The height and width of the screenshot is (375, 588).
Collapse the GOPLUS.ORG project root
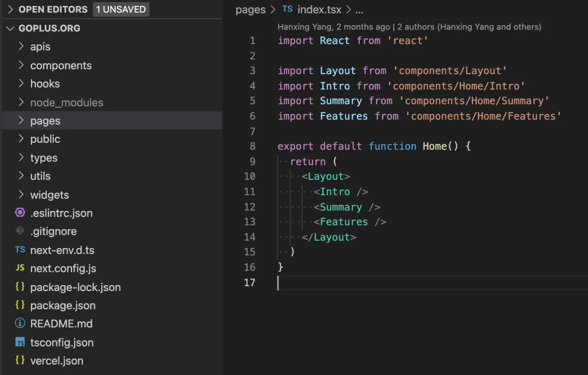[x=10, y=28]
